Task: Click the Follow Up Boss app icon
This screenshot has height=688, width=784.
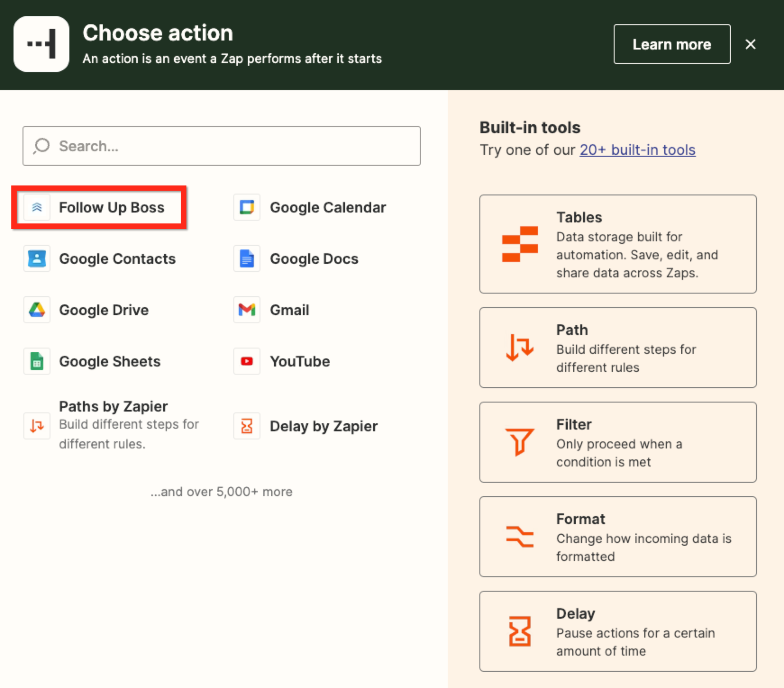Action: coord(37,207)
